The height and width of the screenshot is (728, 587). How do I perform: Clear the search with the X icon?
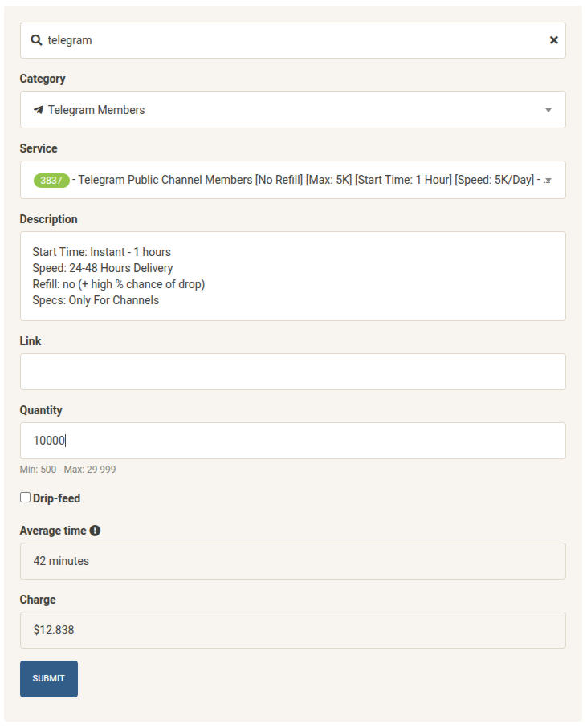pos(553,40)
